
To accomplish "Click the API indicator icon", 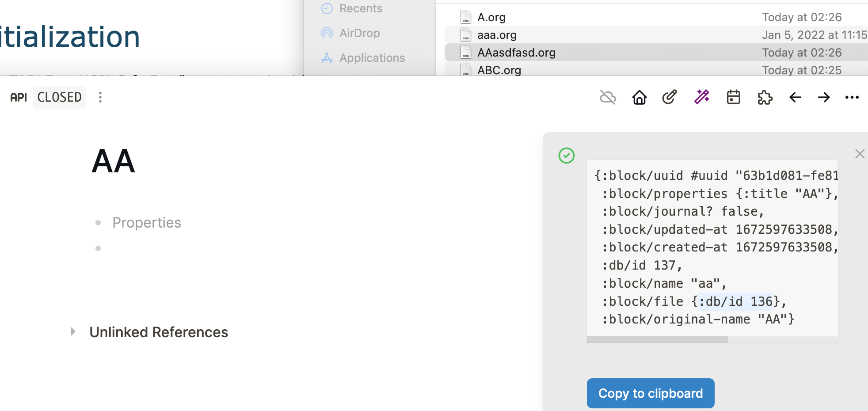I will coord(18,97).
